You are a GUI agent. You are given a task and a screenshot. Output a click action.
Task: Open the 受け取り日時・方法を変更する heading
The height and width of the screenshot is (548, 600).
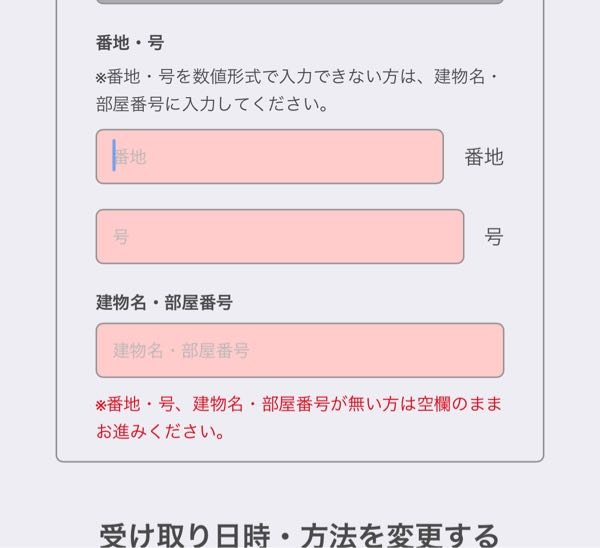click(x=299, y=536)
